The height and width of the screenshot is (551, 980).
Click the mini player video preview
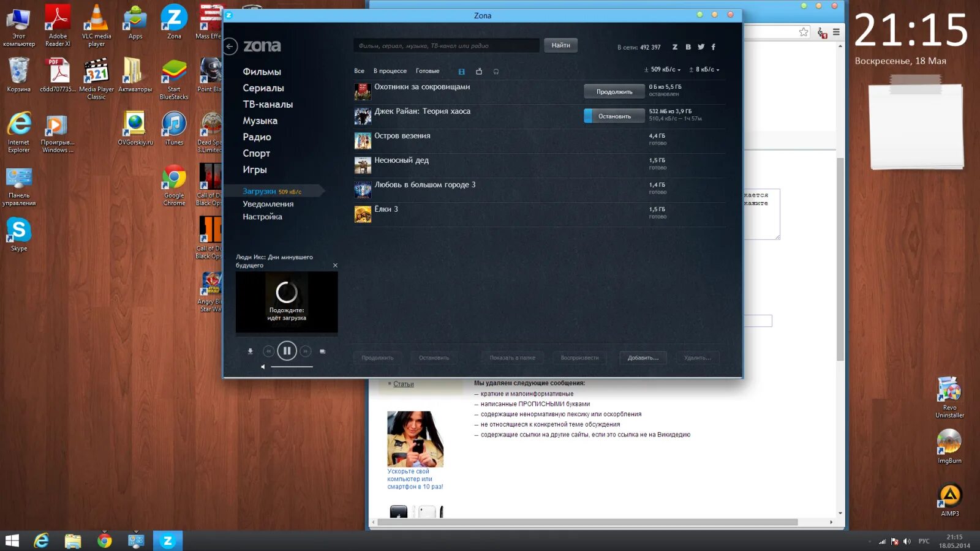(287, 302)
